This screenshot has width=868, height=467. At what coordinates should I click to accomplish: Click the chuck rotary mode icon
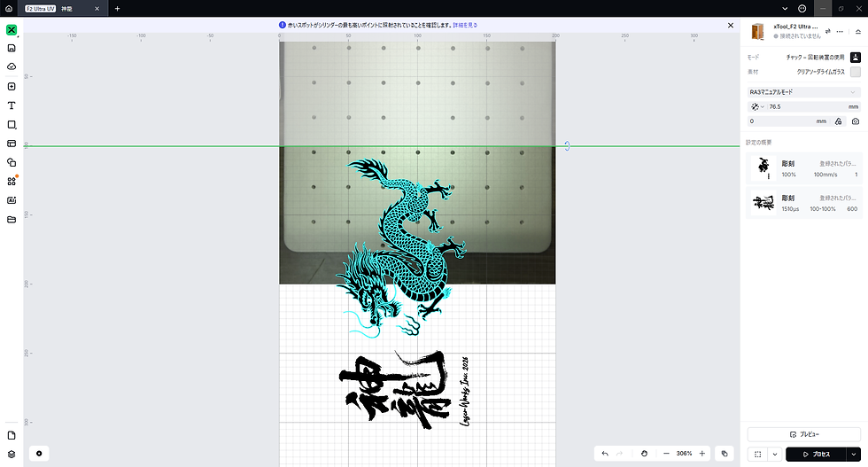pos(856,57)
